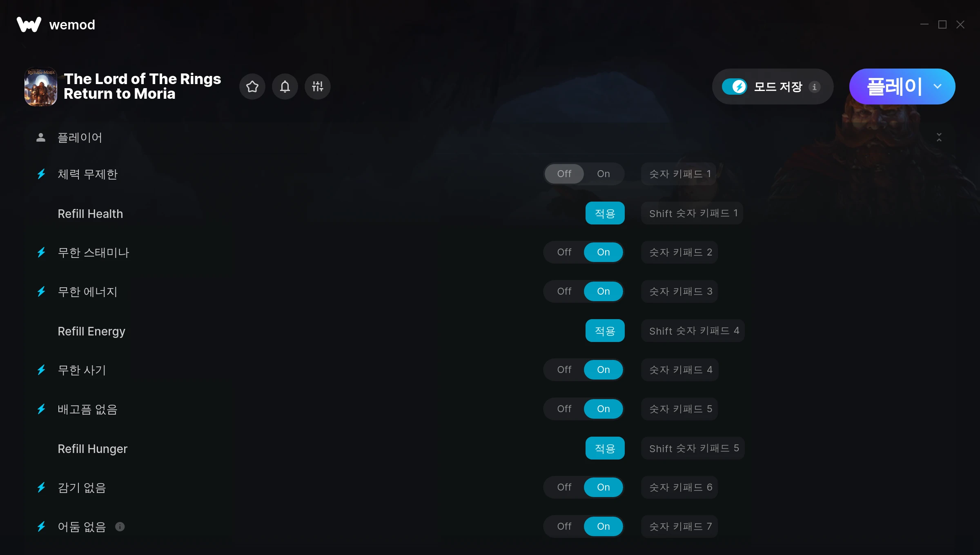Image resolution: width=980 pixels, height=555 pixels.
Task: Switch 배고픔 없음 to Off
Action: 564,409
